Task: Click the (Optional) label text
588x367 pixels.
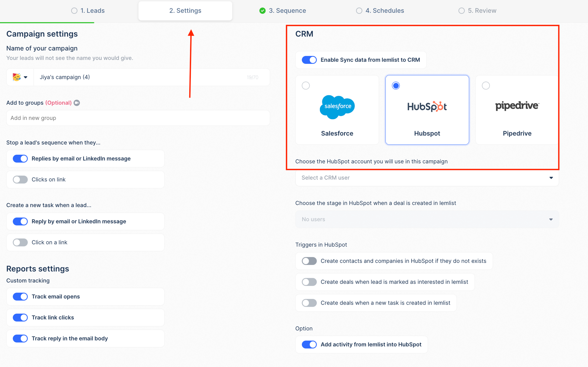Action: click(59, 103)
